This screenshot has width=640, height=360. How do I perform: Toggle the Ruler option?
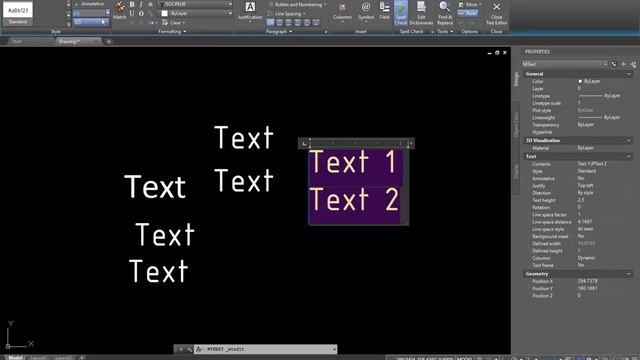pyautogui.click(x=468, y=13)
